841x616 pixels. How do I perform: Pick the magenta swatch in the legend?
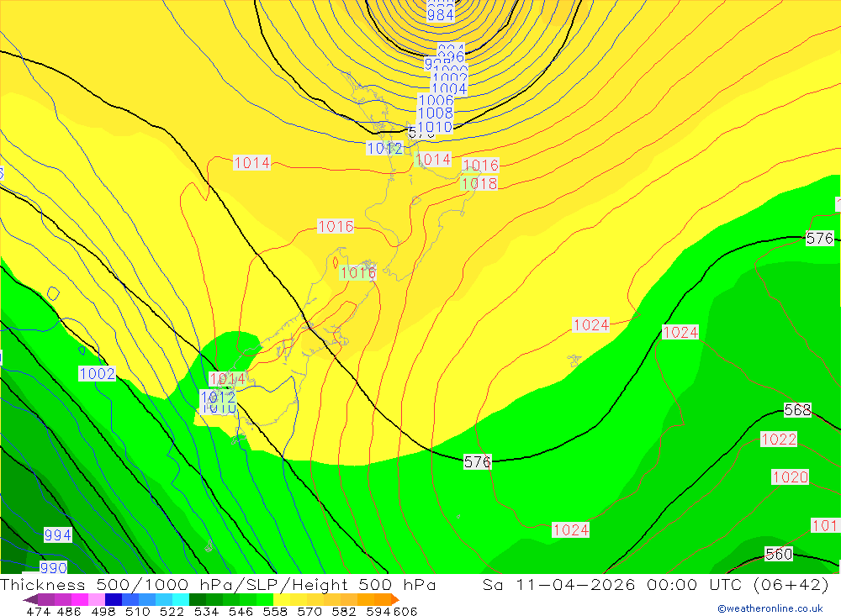[80, 599]
